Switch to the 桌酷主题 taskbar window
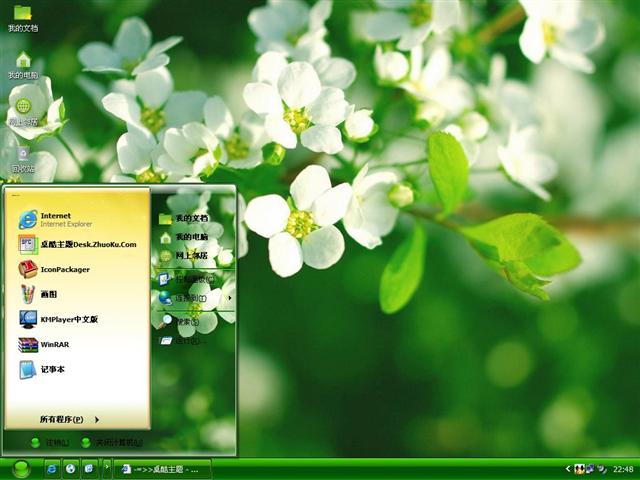The width and height of the screenshot is (640, 480). 161,468
